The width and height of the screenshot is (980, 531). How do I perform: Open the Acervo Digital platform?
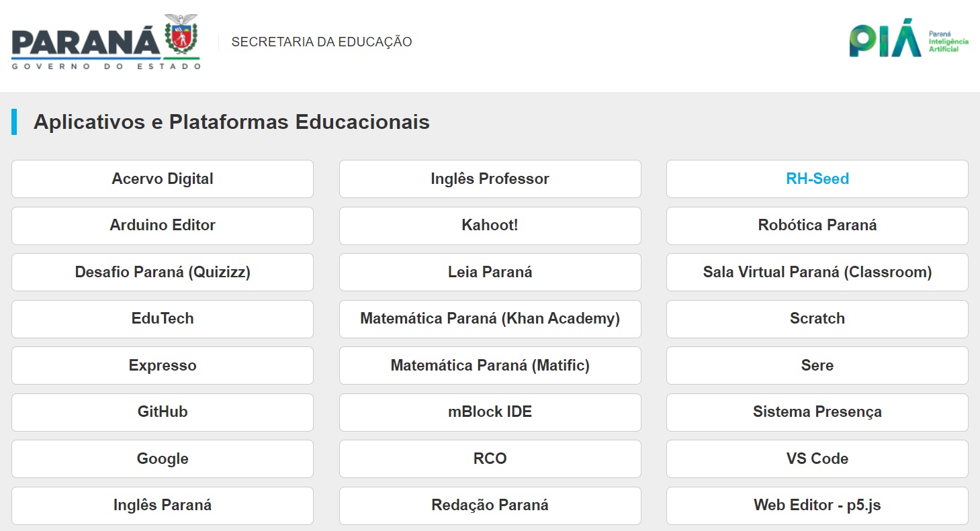click(x=163, y=179)
